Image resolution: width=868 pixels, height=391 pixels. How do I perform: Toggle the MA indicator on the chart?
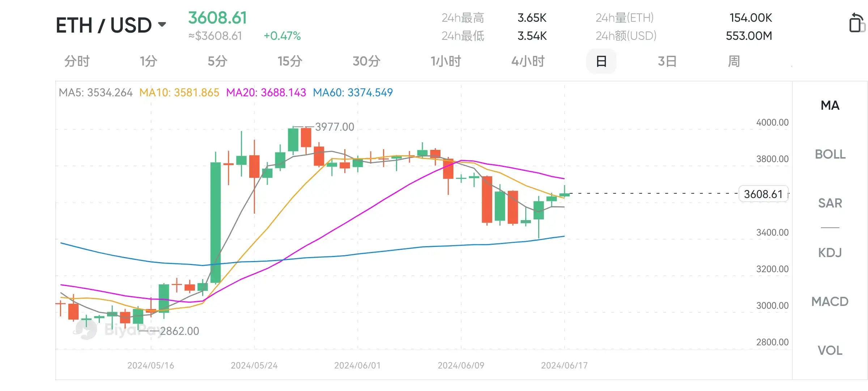pyautogui.click(x=830, y=105)
